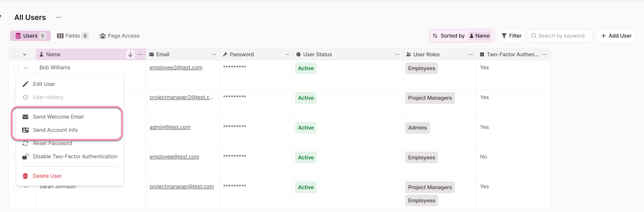Switch to the Fields tab
The image size is (644, 212).
pos(73,36)
